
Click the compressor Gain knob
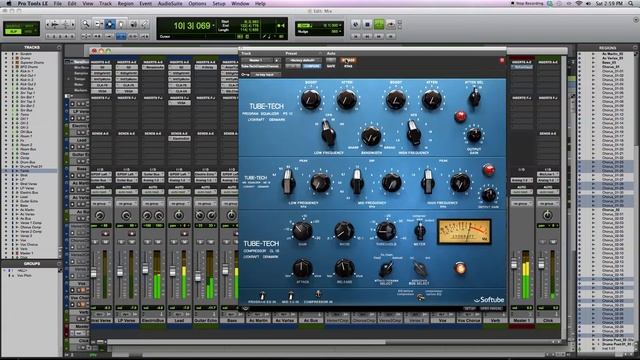(302, 231)
